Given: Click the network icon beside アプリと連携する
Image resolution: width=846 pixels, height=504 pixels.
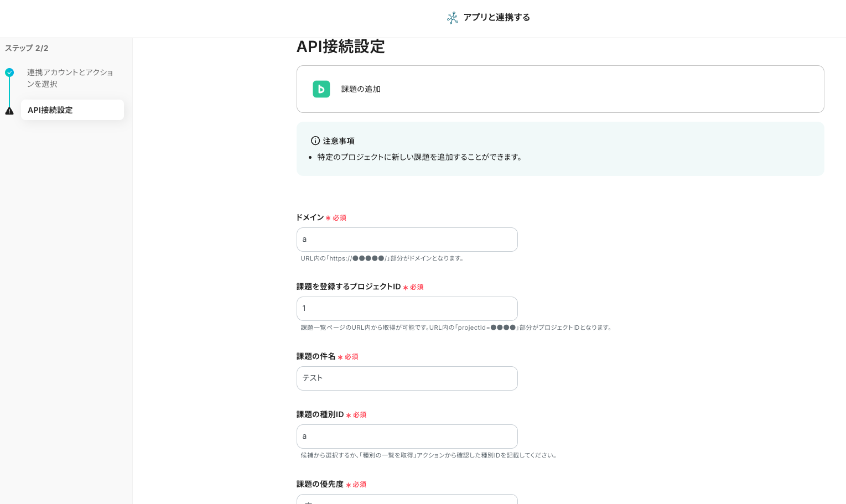Looking at the screenshot, I should (453, 18).
